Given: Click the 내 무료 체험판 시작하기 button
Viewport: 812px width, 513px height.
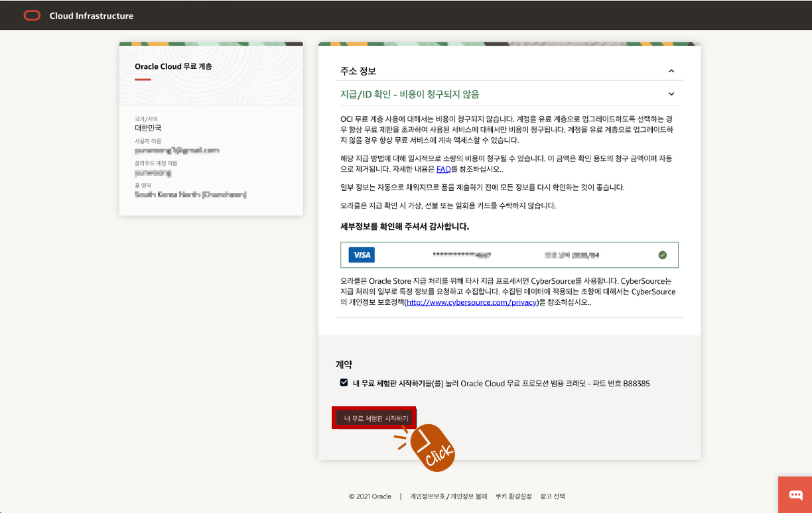Looking at the screenshot, I should click(375, 418).
